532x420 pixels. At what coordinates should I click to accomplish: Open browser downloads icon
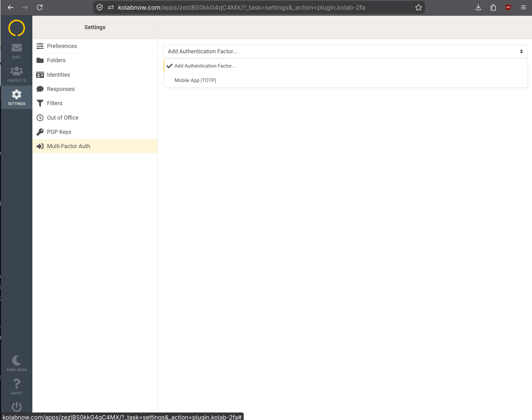[478, 7]
